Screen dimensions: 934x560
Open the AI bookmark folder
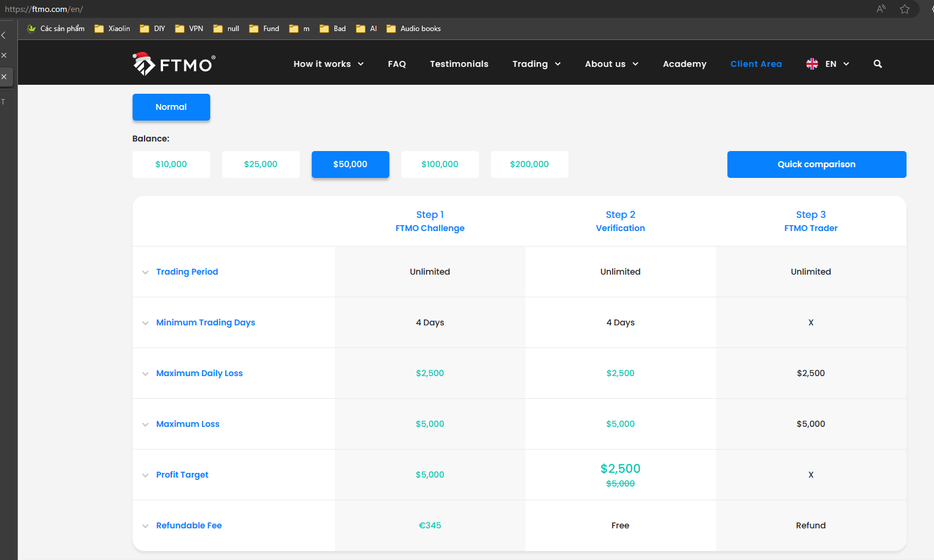(x=367, y=29)
